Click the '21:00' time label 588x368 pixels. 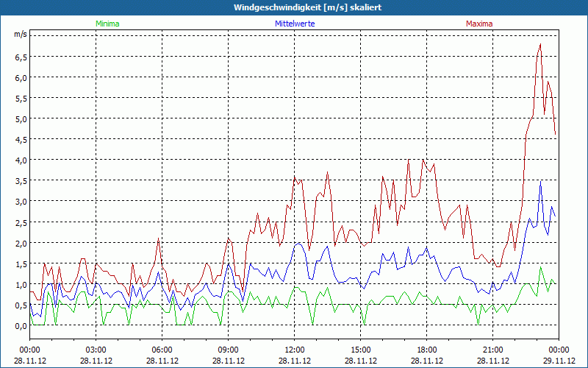pyautogui.click(x=492, y=350)
